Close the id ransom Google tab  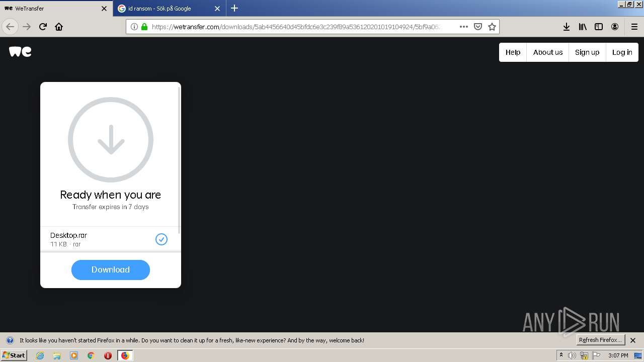point(217,9)
